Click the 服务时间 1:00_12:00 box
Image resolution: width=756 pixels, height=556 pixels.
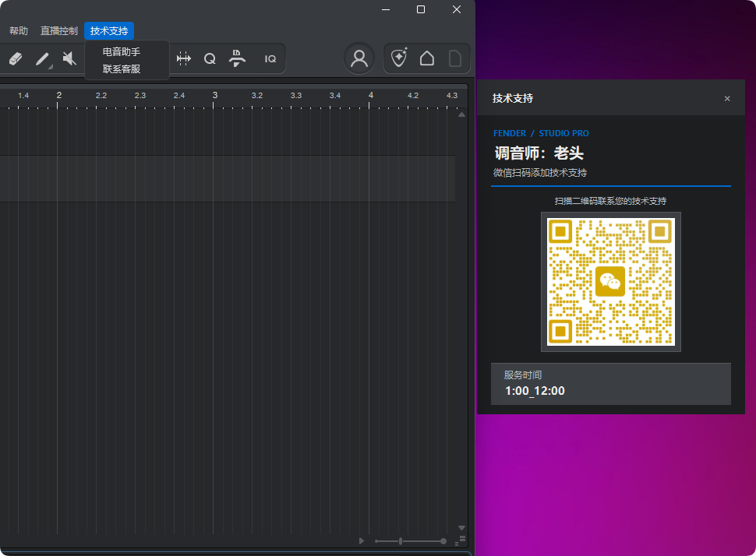coord(611,384)
